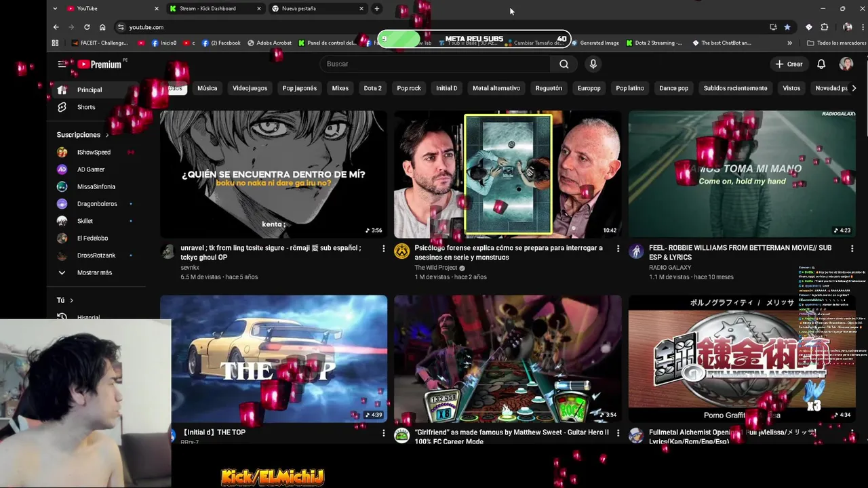The image size is (868, 488).
Task: Switch to the Nueva pestaña browser tab
Action: pos(317,9)
